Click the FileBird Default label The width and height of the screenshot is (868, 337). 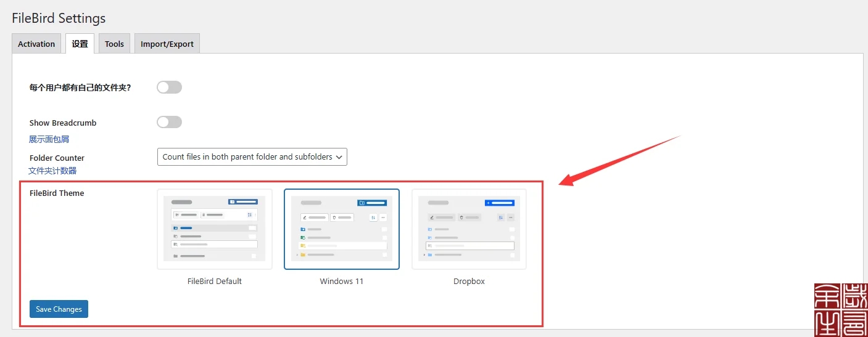(215, 281)
